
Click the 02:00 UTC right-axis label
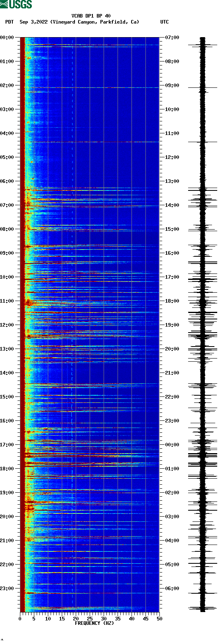click(x=172, y=493)
